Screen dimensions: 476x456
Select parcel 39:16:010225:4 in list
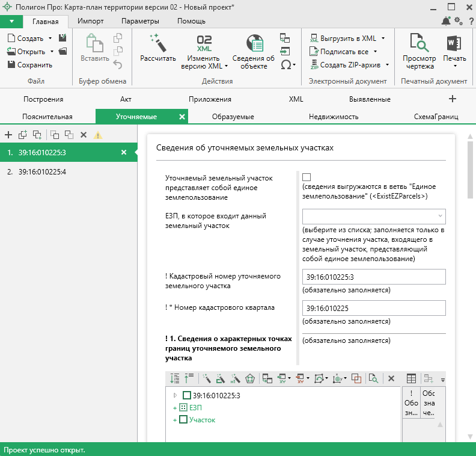click(42, 171)
